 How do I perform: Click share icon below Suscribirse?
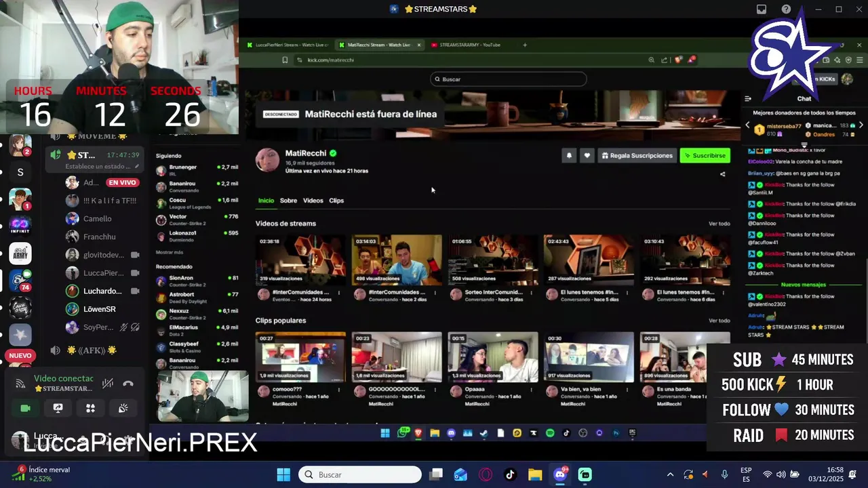pos(722,174)
